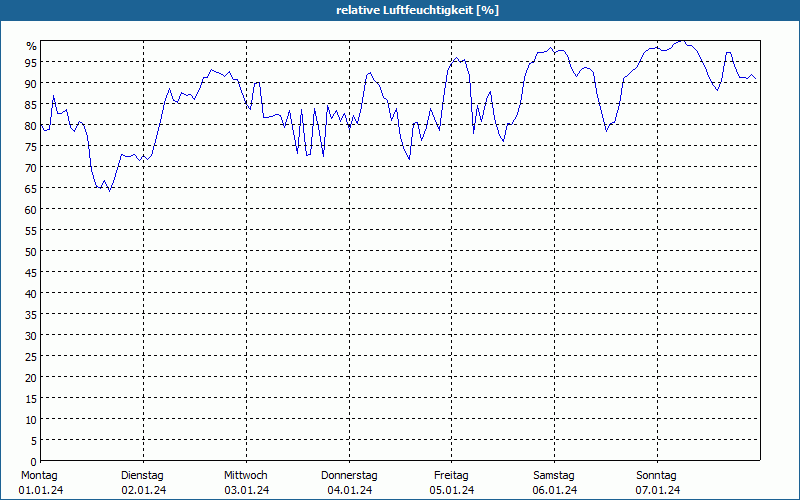Click the y-axis value '50'
Screen dimensions: 800x500
(x=31, y=252)
